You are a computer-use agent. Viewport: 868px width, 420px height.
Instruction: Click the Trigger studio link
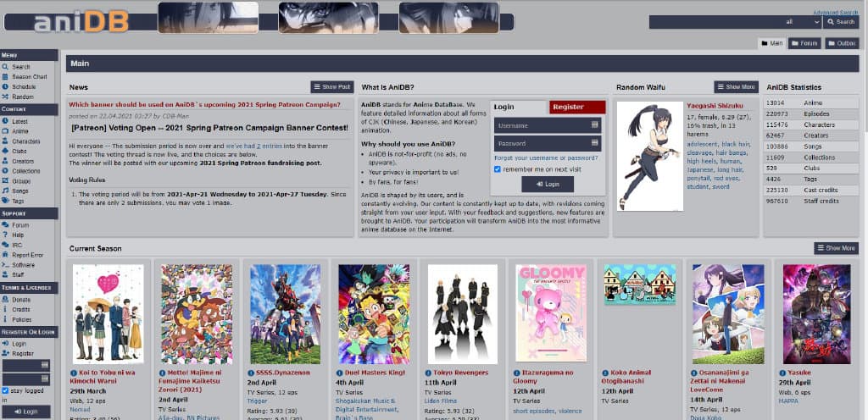[x=255, y=401]
